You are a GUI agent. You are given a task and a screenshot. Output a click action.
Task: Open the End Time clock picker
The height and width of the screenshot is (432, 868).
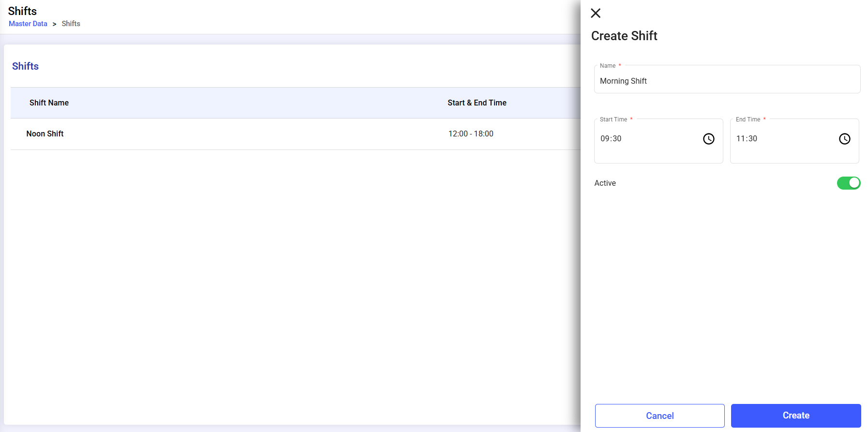[844, 139]
